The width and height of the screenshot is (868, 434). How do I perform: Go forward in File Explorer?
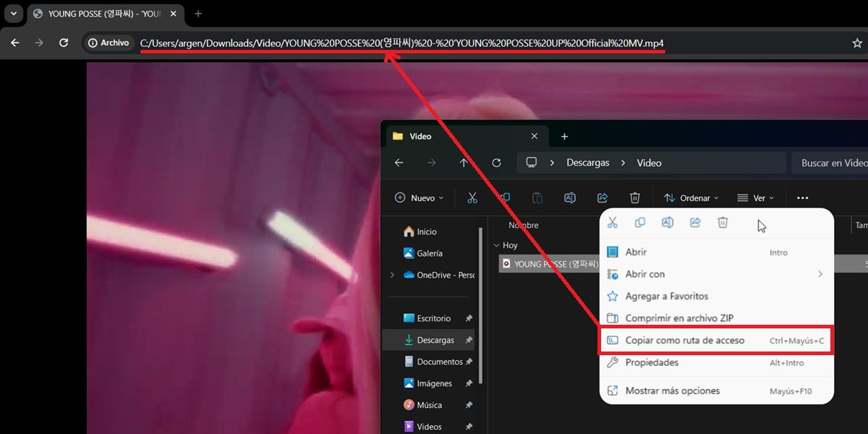431,163
